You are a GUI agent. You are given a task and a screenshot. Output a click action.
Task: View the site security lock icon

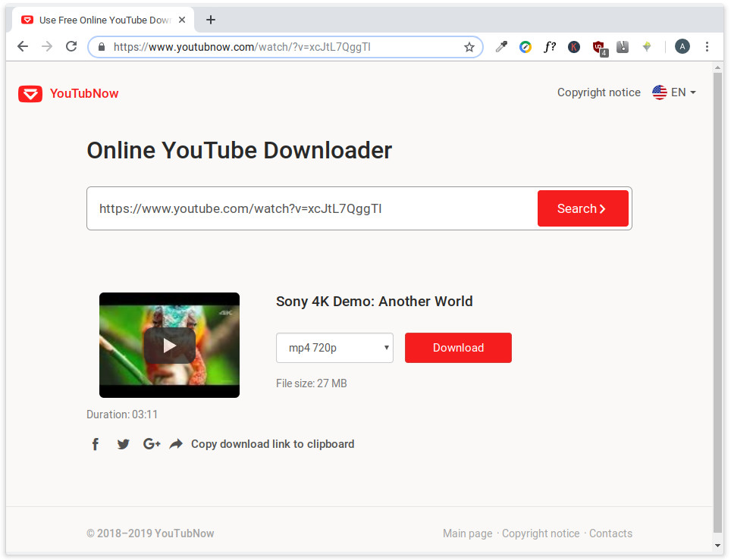pos(102,46)
